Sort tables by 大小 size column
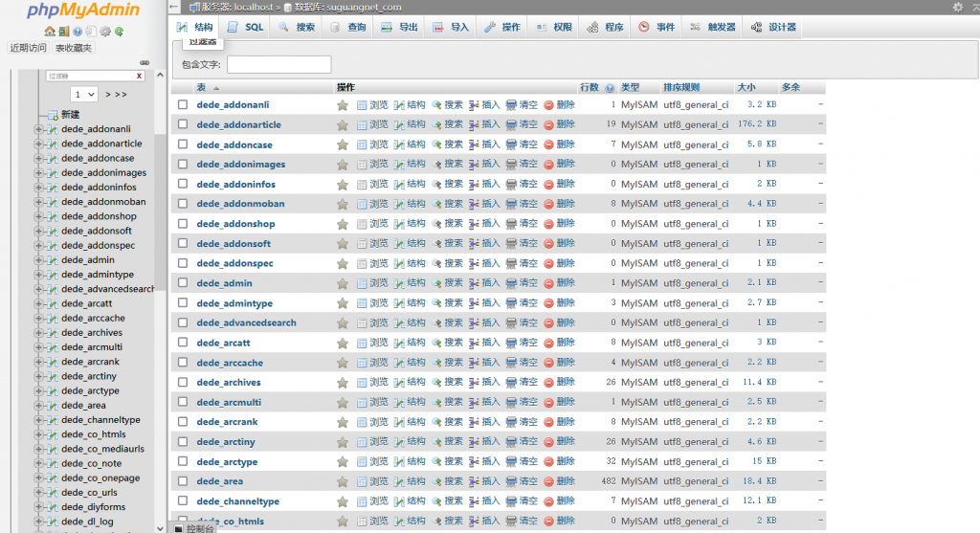The height and width of the screenshot is (533, 980). [746, 87]
